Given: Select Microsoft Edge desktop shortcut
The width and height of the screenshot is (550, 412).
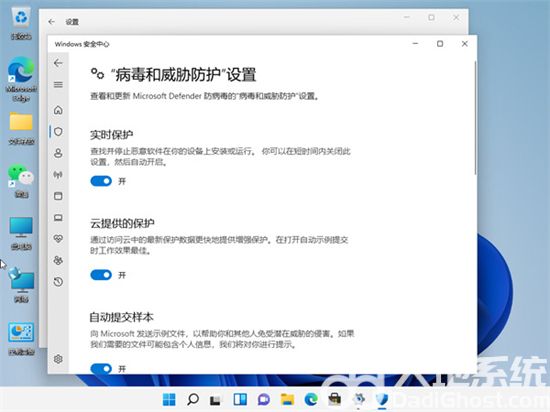Looking at the screenshot, I should click(x=21, y=79).
